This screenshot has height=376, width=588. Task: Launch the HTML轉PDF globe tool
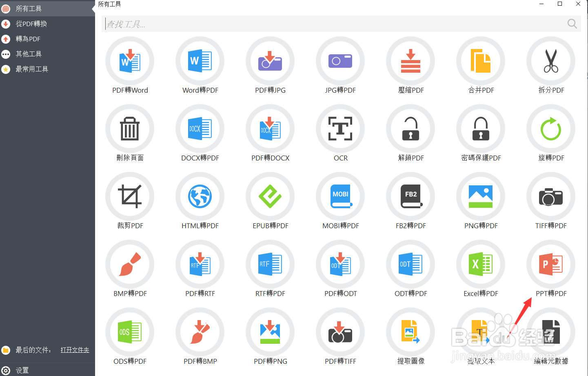click(200, 197)
